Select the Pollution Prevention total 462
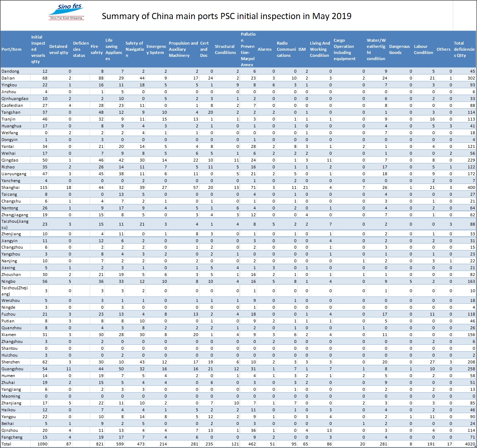477x448 pixels. pos(252,444)
